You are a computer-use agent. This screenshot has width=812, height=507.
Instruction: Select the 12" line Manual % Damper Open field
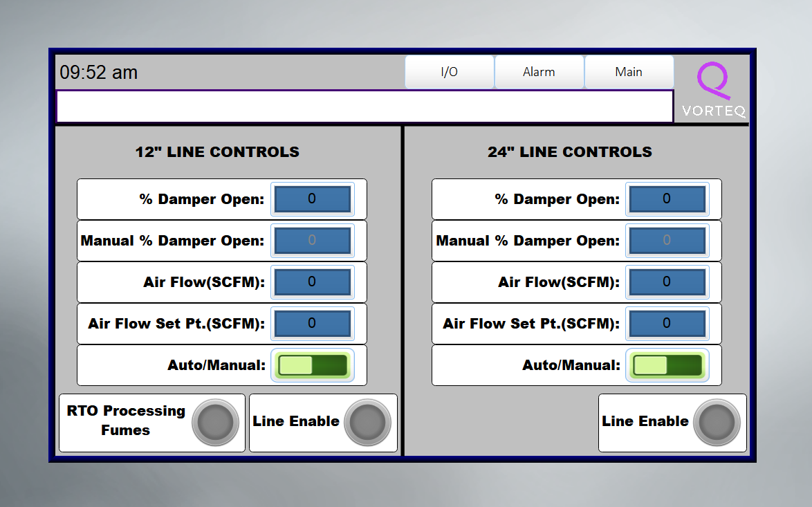click(x=312, y=241)
